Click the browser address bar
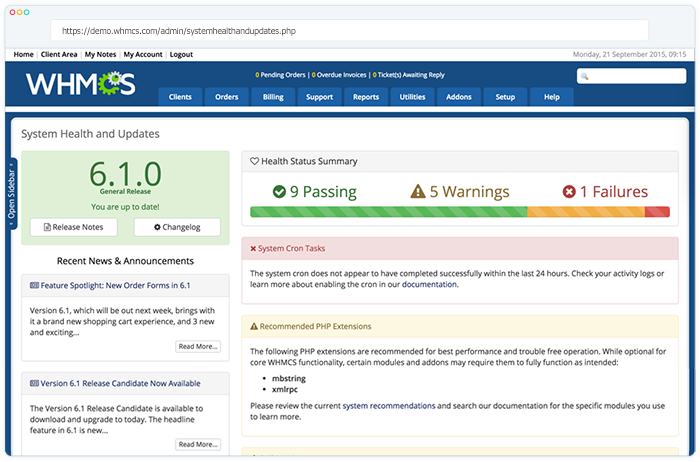700x462 pixels. point(350,31)
